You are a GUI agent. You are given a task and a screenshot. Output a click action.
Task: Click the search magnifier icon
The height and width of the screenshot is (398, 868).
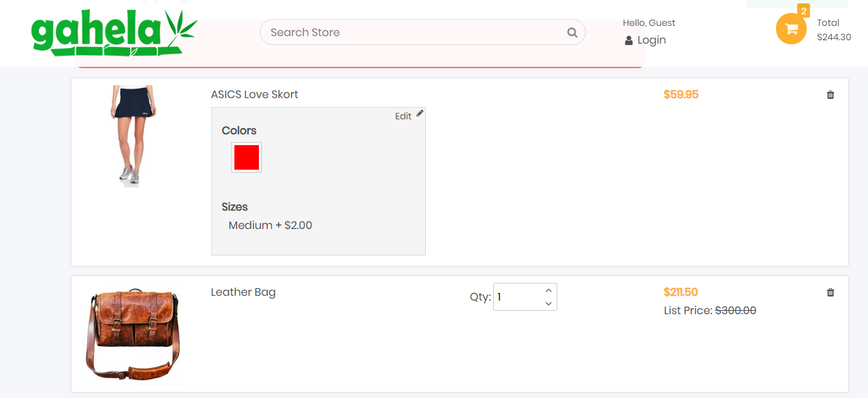(x=572, y=32)
